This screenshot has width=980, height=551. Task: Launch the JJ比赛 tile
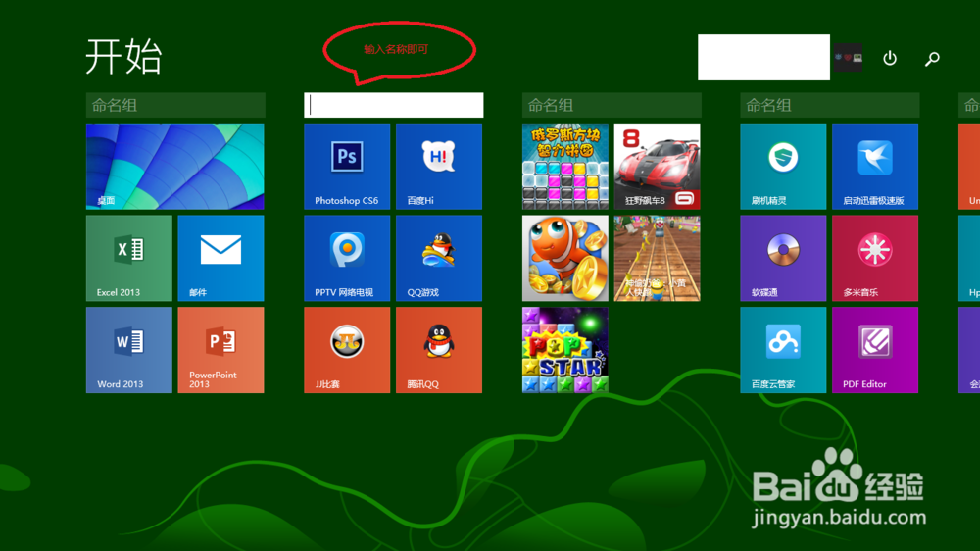[x=348, y=350]
